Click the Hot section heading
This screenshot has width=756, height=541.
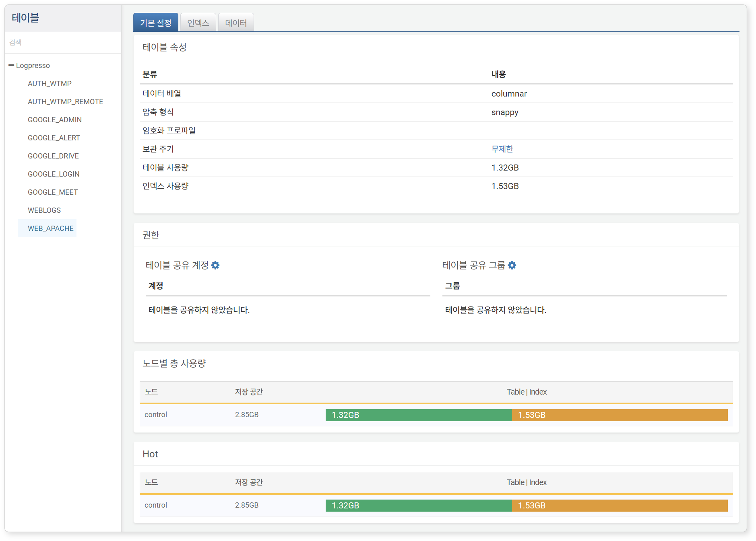click(x=150, y=454)
